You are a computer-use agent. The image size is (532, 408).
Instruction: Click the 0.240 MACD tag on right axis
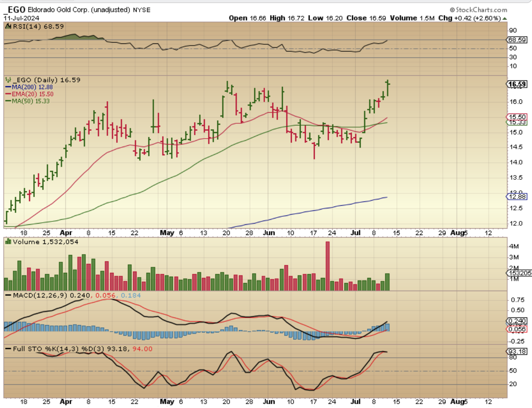[x=517, y=321]
